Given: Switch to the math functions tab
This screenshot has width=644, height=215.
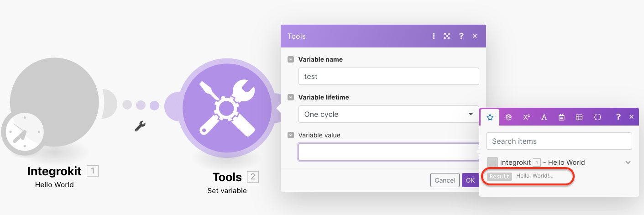Looking at the screenshot, I should [526, 117].
